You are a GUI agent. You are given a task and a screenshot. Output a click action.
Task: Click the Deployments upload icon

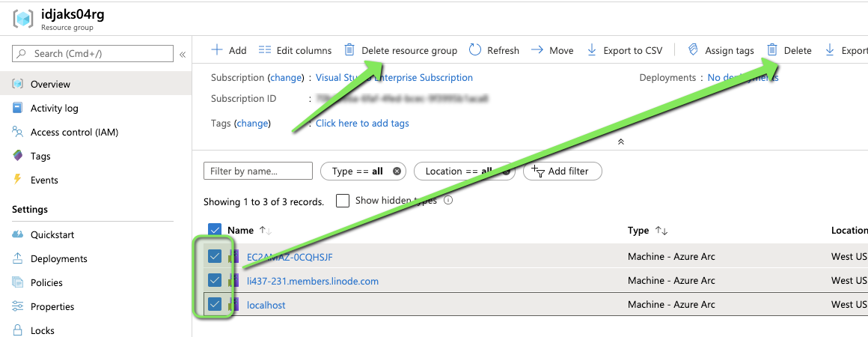(18, 258)
